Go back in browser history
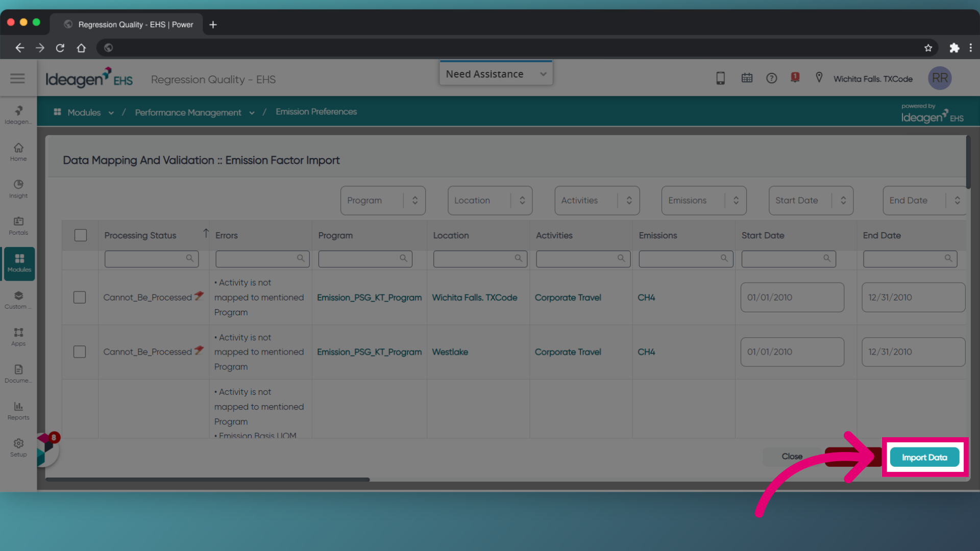 [19, 47]
